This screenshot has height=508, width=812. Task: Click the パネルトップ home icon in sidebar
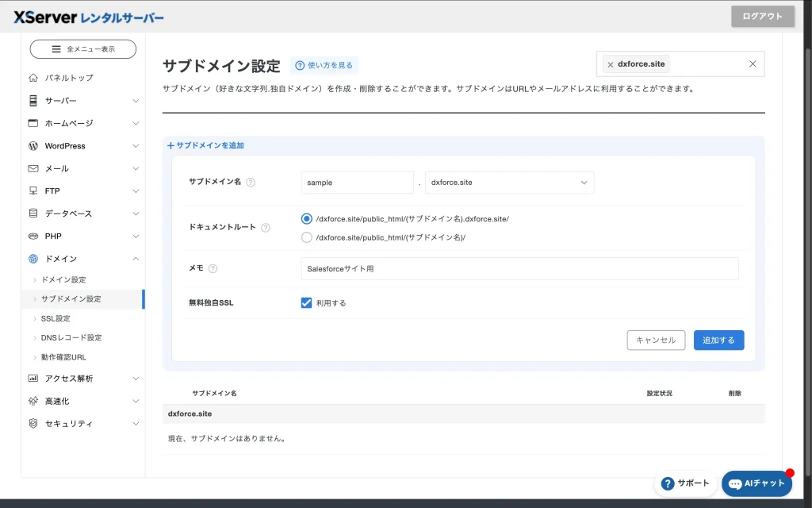[x=33, y=78]
